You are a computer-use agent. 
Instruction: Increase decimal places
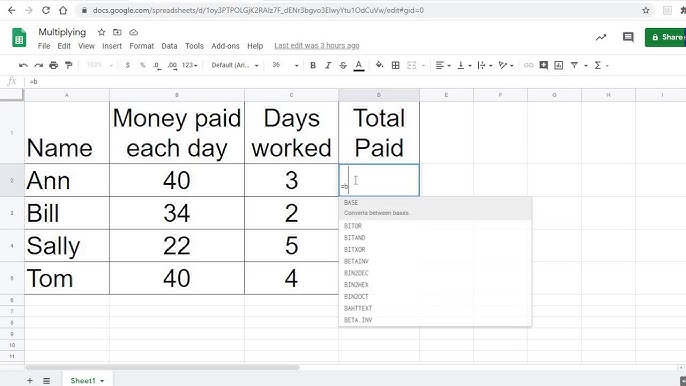pos(172,65)
